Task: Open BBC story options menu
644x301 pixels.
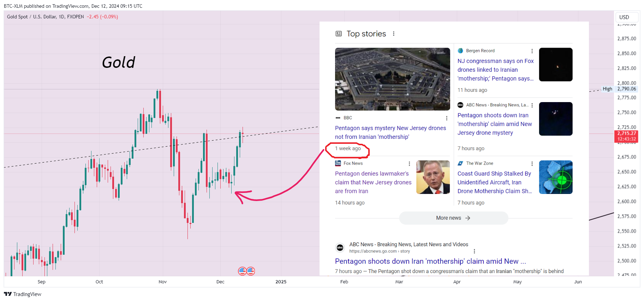Action: click(447, 118)
